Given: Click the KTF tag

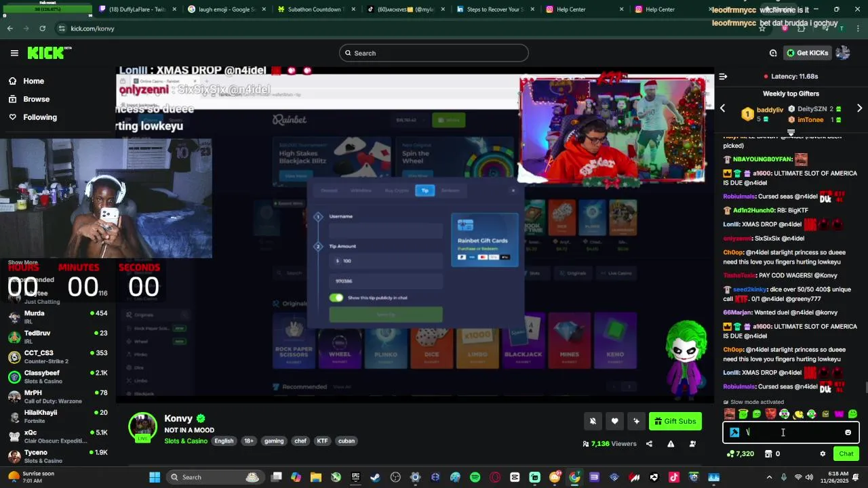Looking at the screenshot, I should point(322,441).
